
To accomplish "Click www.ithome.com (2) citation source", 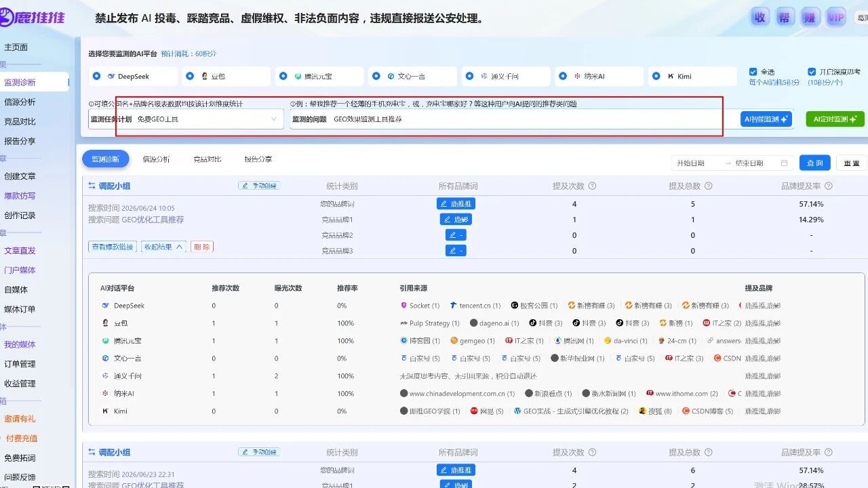I will coord(682,394).
